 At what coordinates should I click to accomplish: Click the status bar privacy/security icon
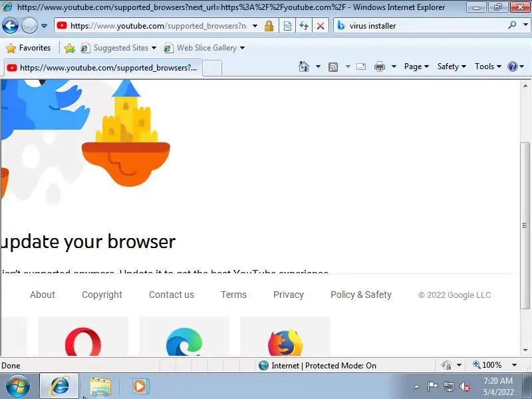(446, 365)
